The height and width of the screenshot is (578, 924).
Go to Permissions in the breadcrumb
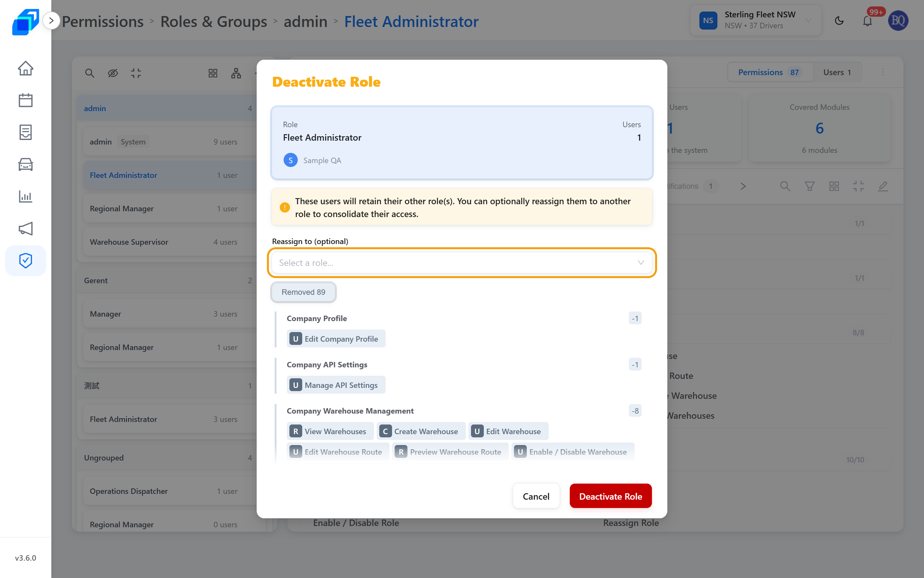(x=103, y=22)
